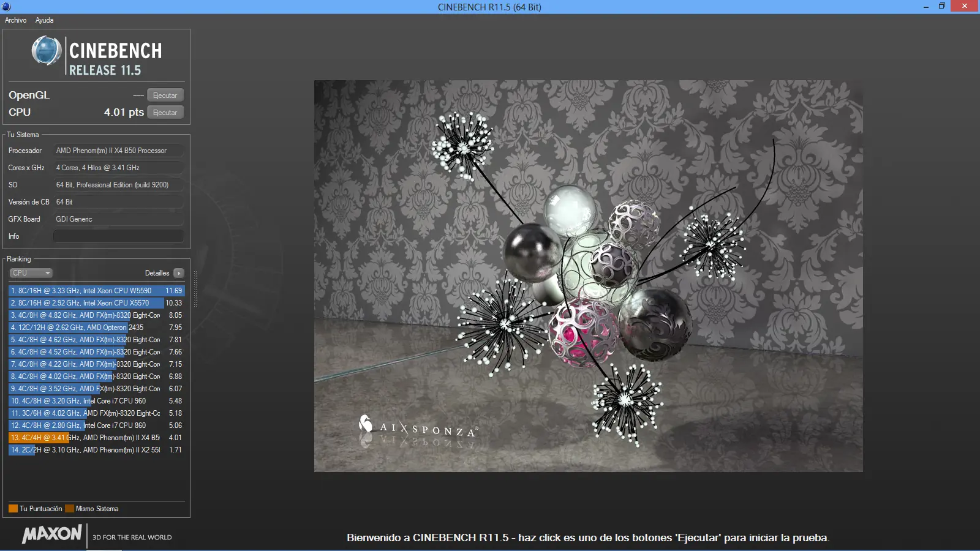Open the CPU ranking dropdown
980x551 pixels.
point(31,273)
